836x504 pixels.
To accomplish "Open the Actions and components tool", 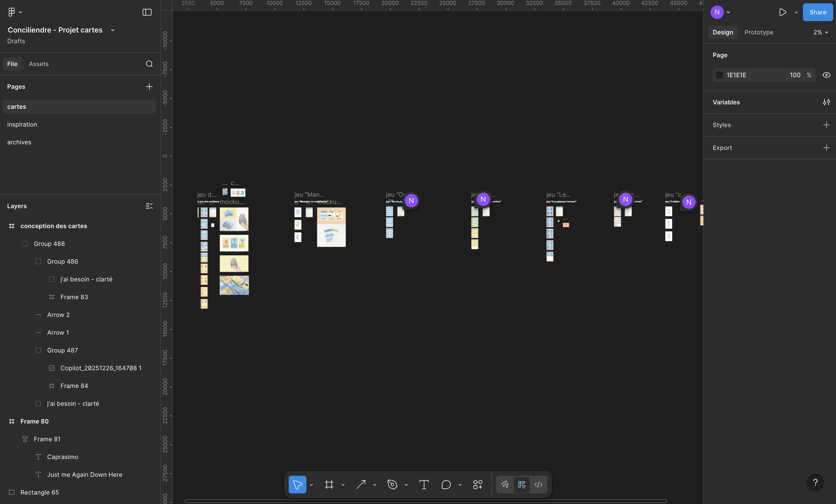I will pos(477,484).
